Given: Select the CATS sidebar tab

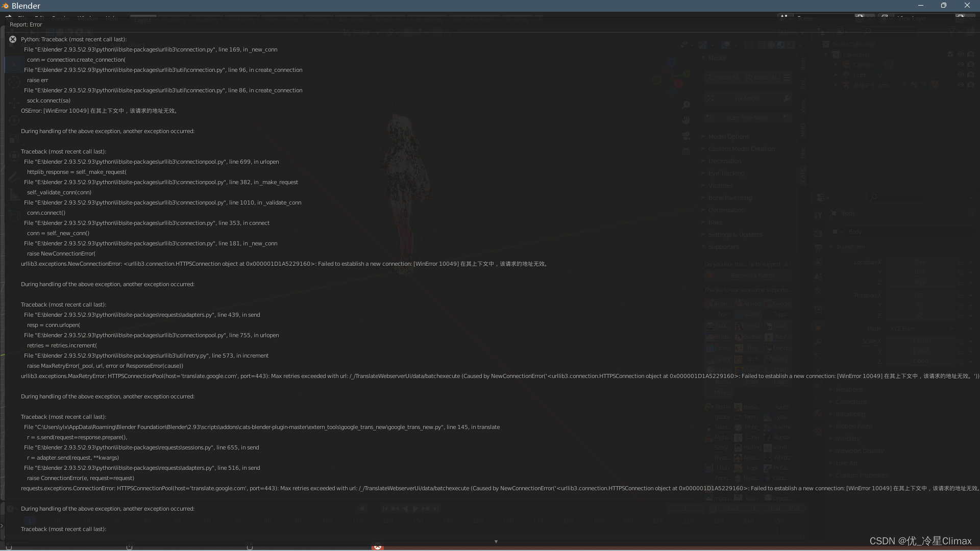Looking at the screenshot, I should [x=803, y=175].
